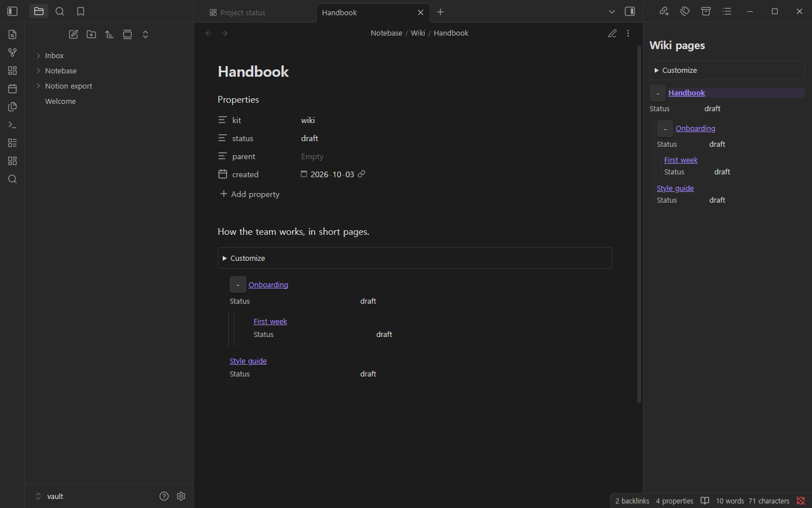Viewport: 812px width, 508px height.
Task: Open the note's more options menu
Action: coord(628,33)
